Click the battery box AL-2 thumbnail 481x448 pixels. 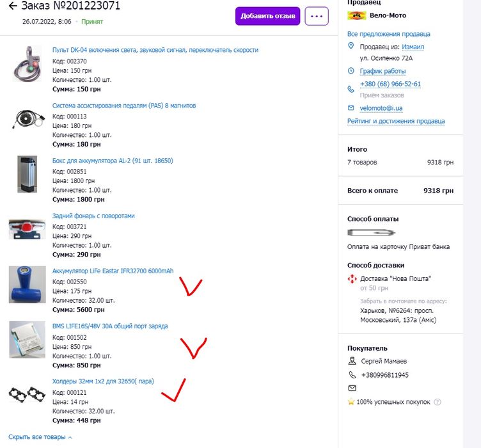[x=27, y=174]
